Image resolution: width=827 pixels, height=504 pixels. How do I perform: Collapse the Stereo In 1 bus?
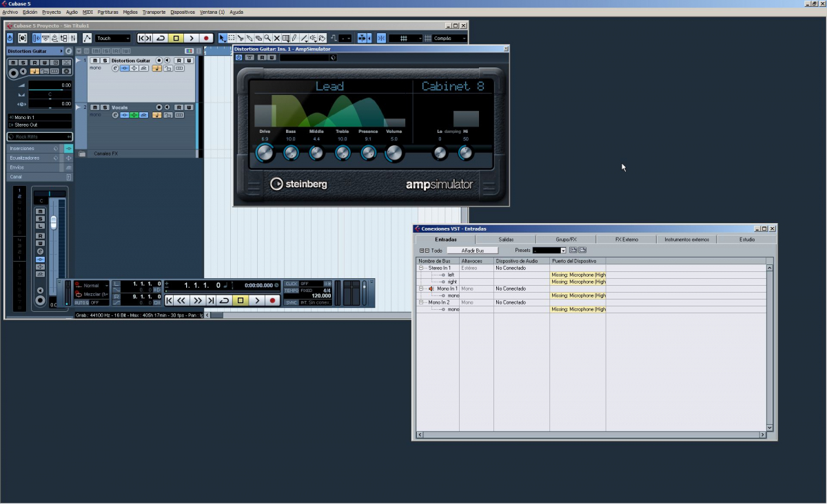point(421,268)
